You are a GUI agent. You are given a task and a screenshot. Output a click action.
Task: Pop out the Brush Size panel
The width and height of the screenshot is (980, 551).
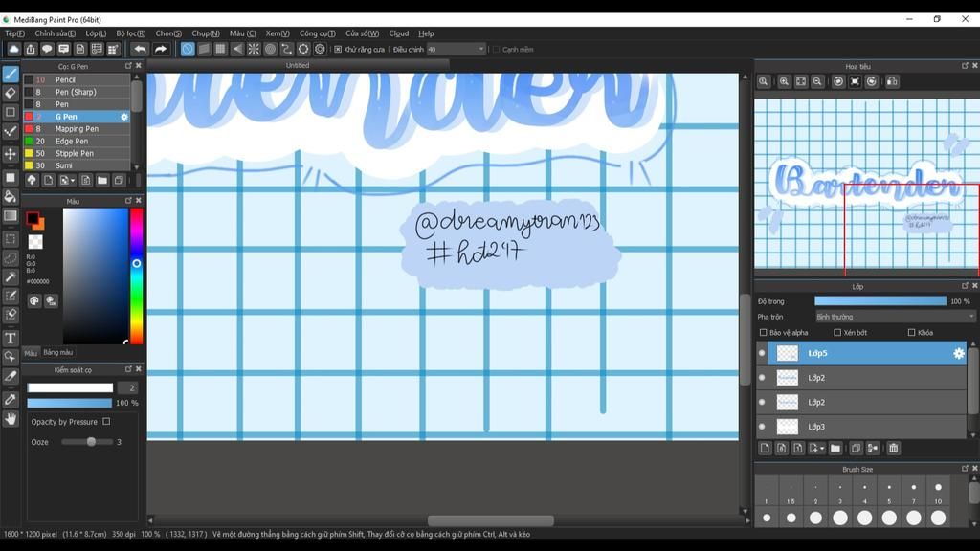(x=965, y=468)
